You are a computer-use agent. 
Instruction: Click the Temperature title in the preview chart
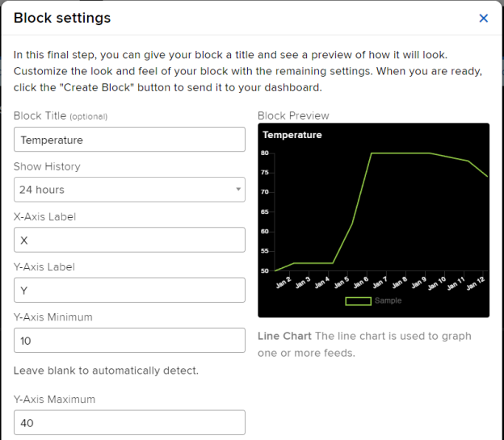(x=292, y=135)
